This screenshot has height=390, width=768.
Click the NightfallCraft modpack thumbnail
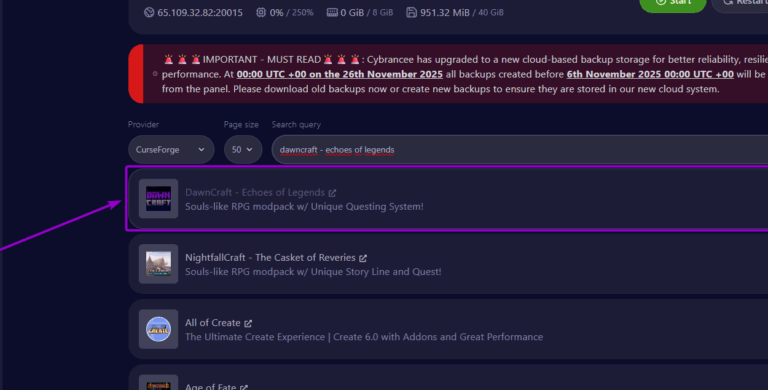tap(158, 264)
